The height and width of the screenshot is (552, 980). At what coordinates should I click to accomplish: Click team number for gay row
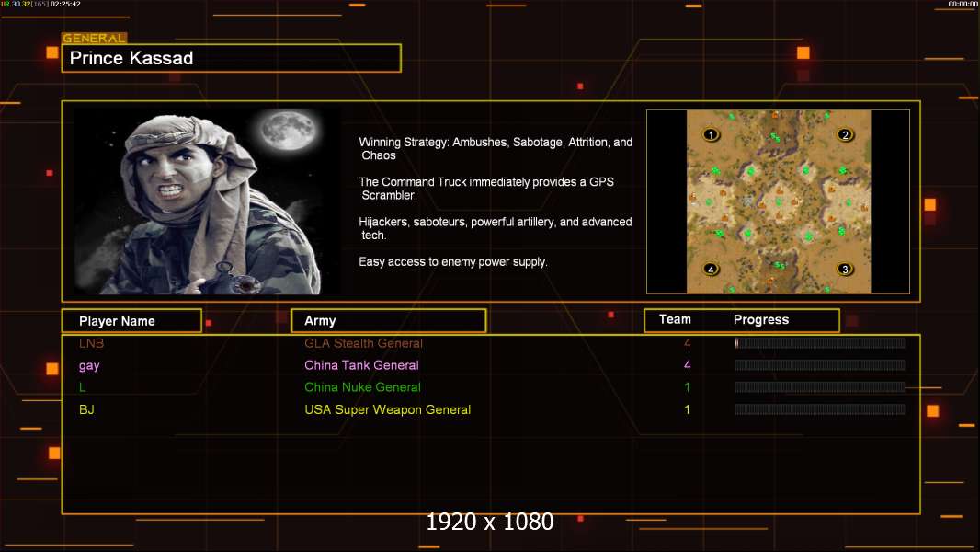[x=687, y=365]
